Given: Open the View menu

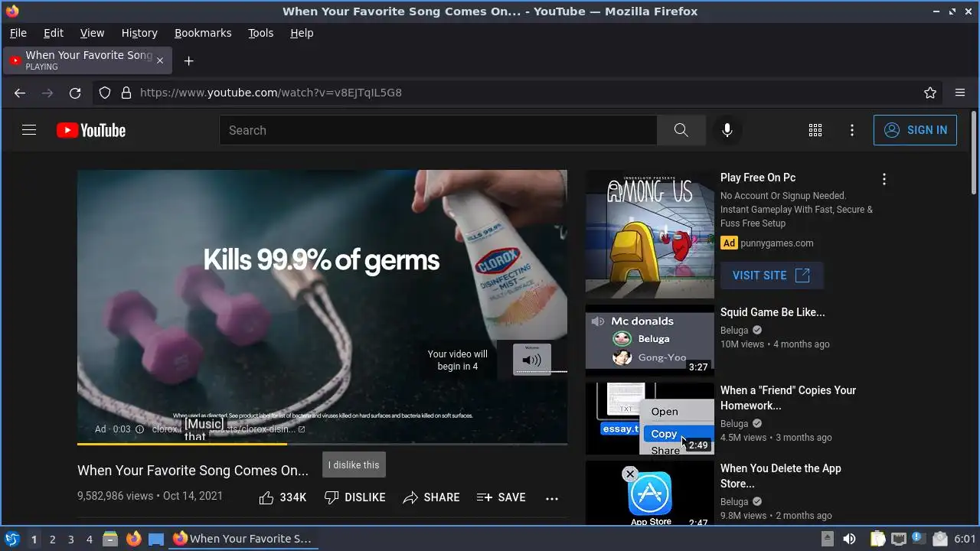Looking at the screenshot, I should (92, 33).
